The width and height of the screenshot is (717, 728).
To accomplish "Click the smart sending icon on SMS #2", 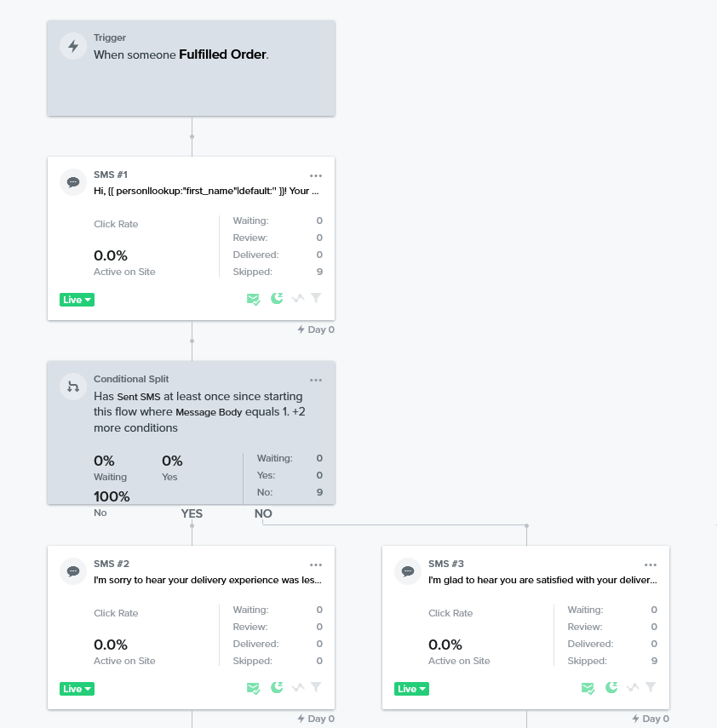I will 276,687.
